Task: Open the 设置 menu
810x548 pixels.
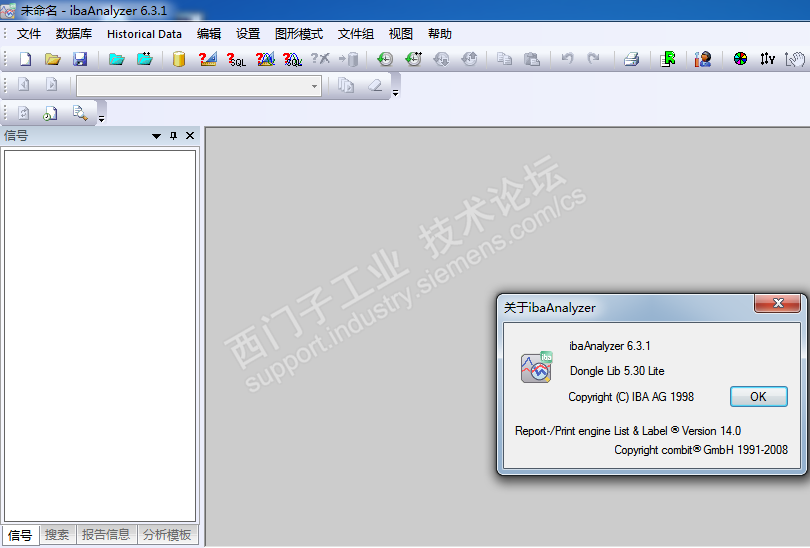Action: (248, 34)
